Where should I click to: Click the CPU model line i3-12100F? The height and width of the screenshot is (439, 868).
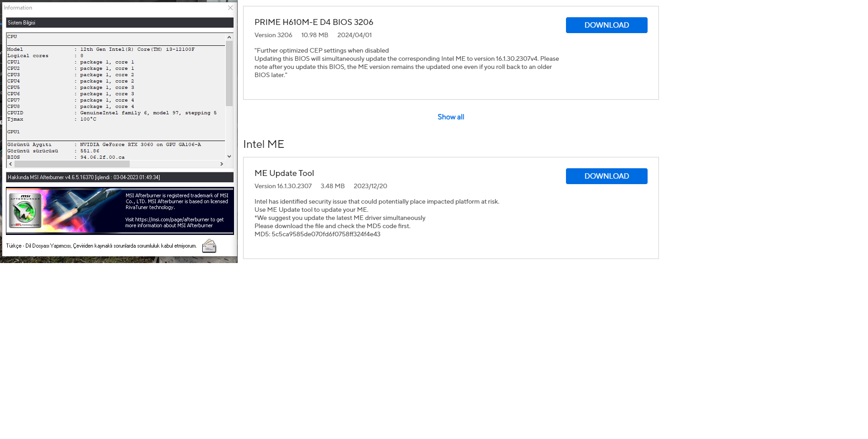tap(101, 49)
